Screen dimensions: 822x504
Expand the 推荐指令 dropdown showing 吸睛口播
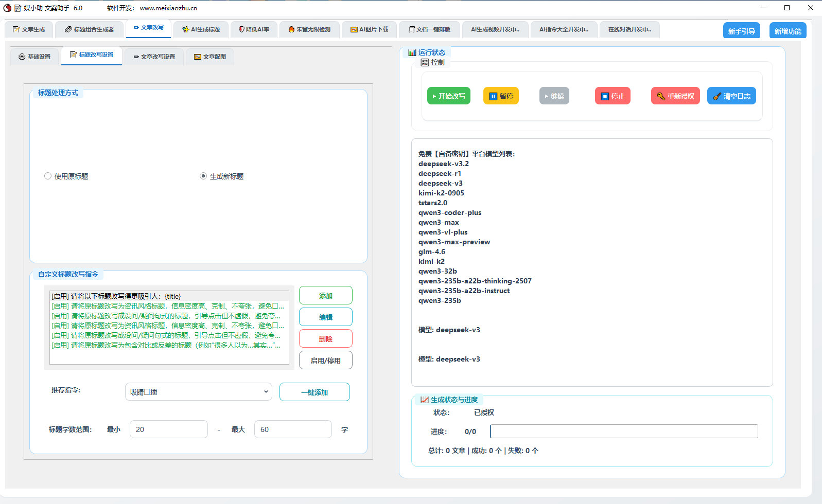(x=198, y=392)
